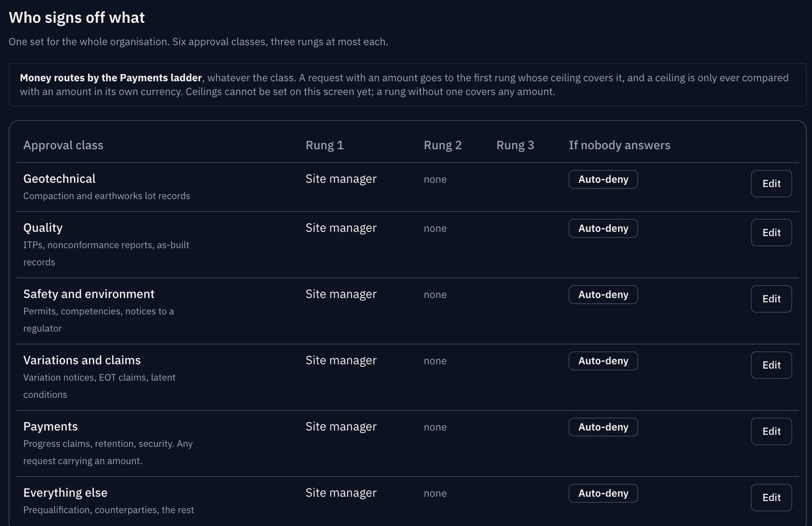Select the Quality class name
812x526 pixels.
point(43,228)
